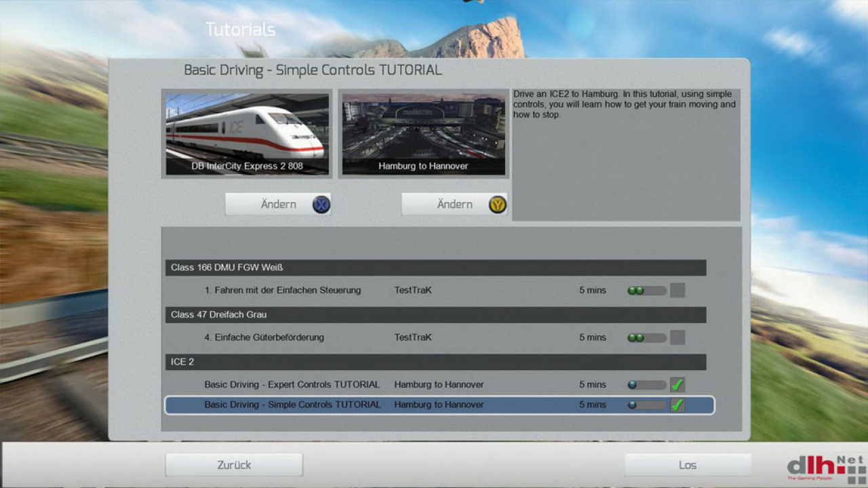
Task: Click the difficulty bar for Expert Controls TUTORIAL
Action: click(x=647, y=385)
